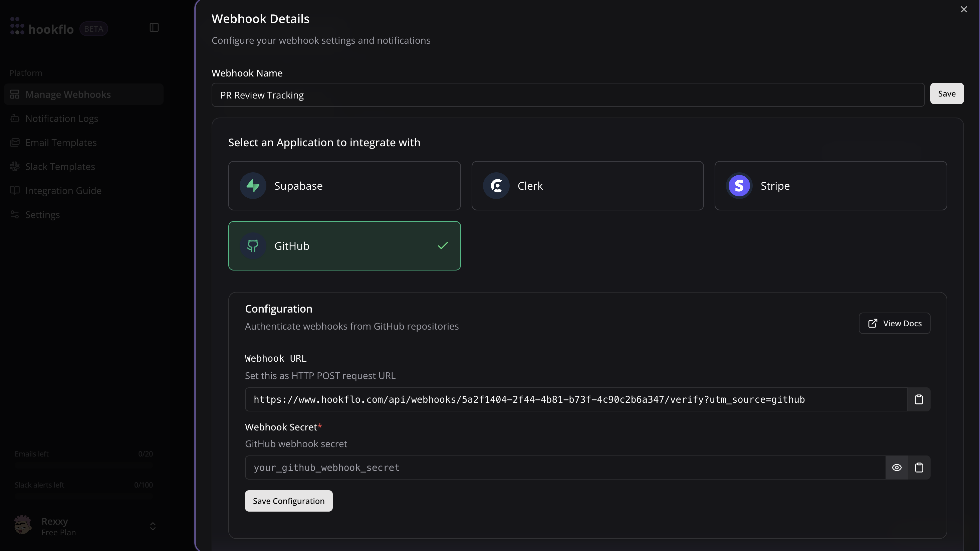Expand the Rexxy account menu chevron
Screen dimensions: 980x551
[153, 526]
